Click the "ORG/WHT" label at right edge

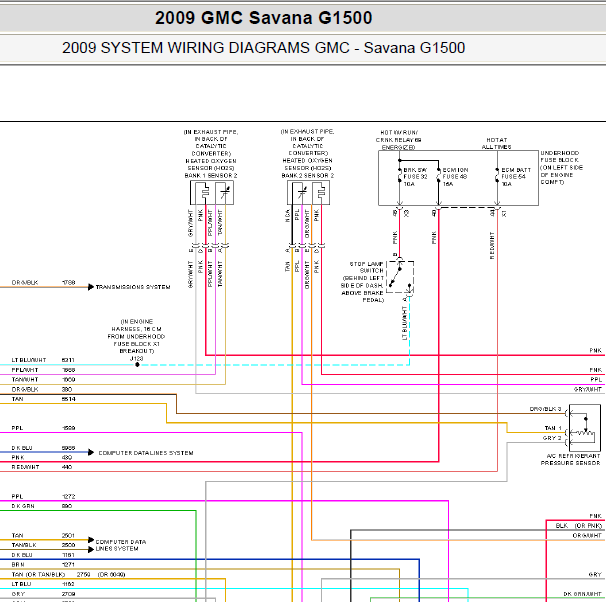pos(587,536)
